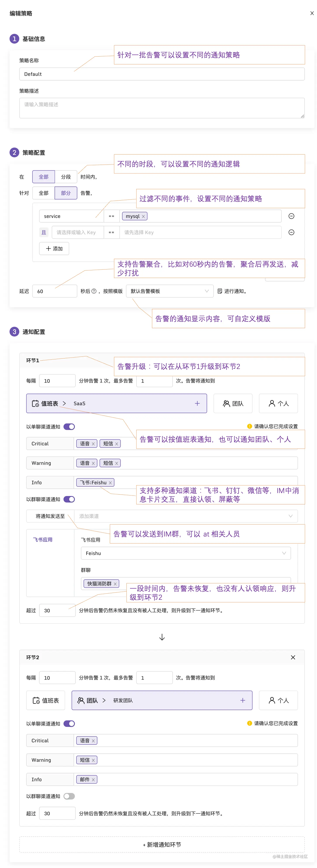Select the 个人 tab in 环节1
This screenshot has height=868, width=317.
point(278,403)
